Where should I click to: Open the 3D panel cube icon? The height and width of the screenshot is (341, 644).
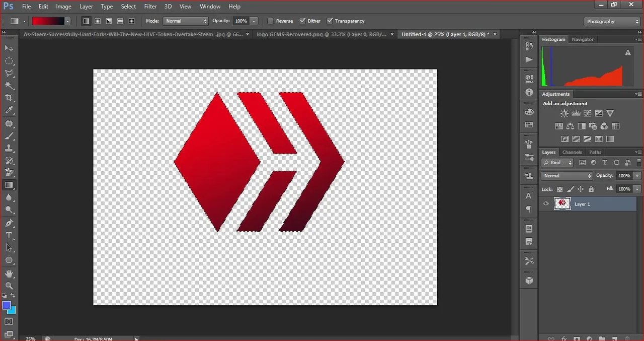tap(529, 280)
